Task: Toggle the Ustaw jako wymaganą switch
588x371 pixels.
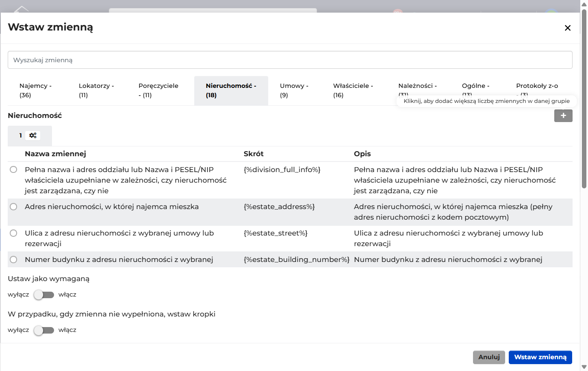Action: 44,295
